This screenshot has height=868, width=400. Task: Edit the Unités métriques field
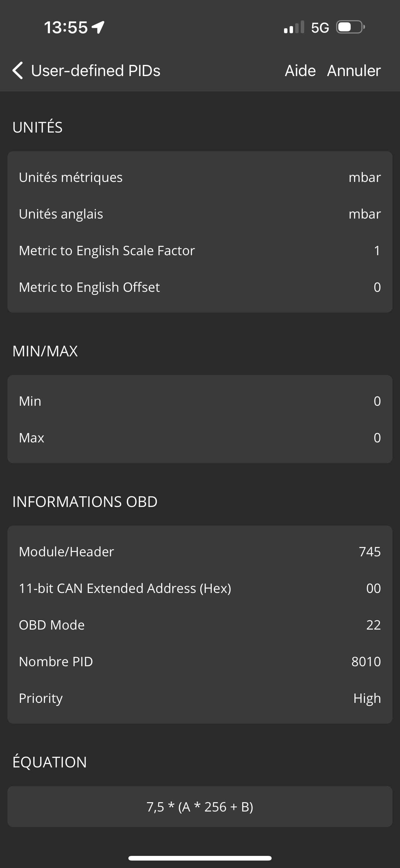(x=200, y=177)
